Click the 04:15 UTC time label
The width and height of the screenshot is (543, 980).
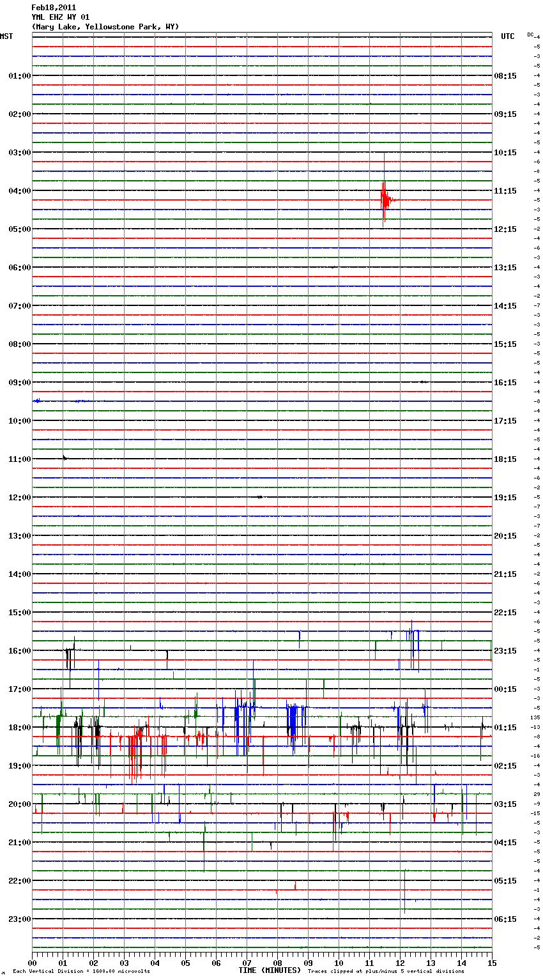(505, 843)
